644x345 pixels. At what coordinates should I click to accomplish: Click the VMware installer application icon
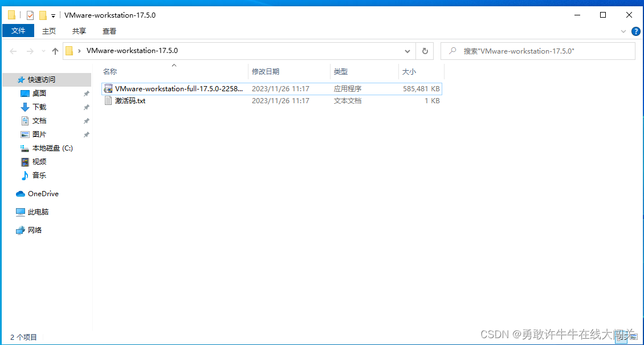click(x=108, y=88)
